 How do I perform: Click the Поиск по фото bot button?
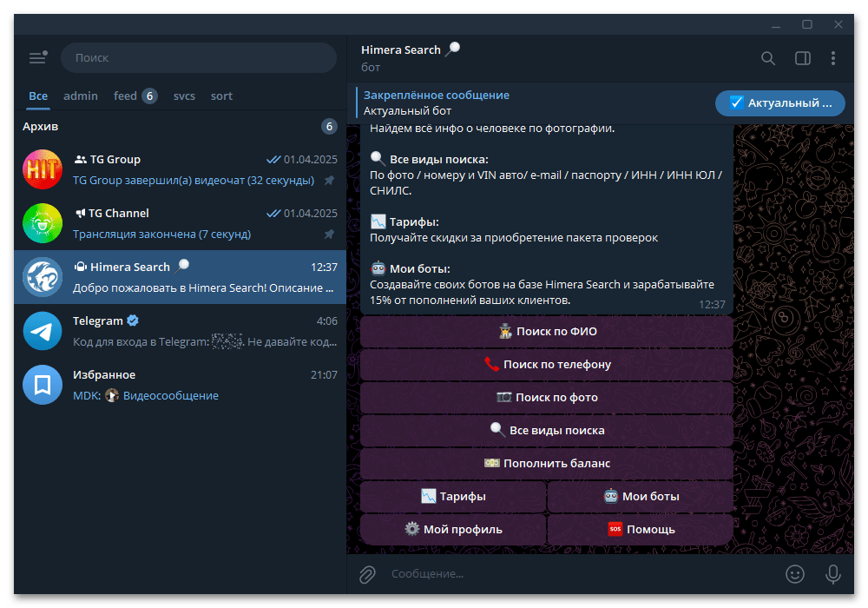(x=546, y=398)
